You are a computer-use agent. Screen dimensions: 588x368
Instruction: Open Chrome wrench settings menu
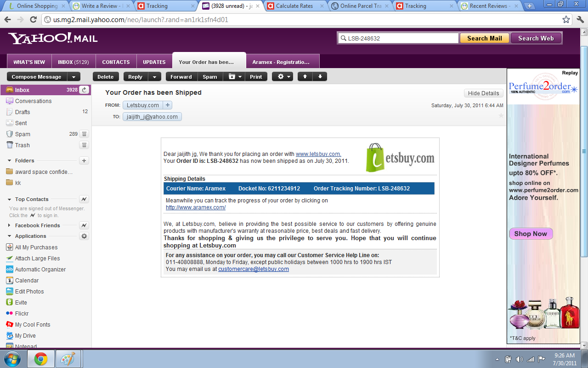(580, 20)
